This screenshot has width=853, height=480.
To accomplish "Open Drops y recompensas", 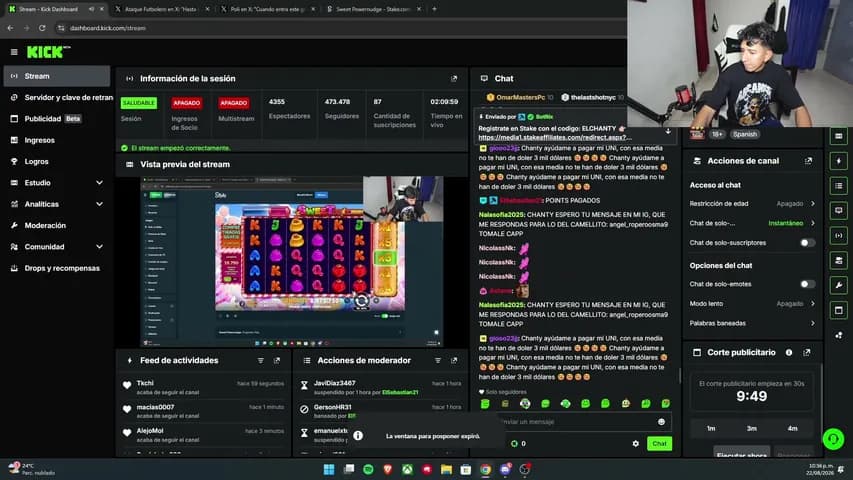I will tap(57, 268).
